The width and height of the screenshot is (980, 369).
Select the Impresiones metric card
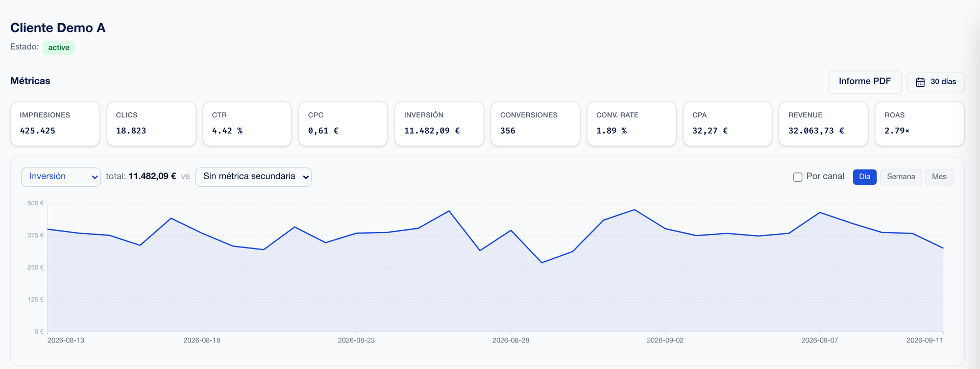pos(55,124)
